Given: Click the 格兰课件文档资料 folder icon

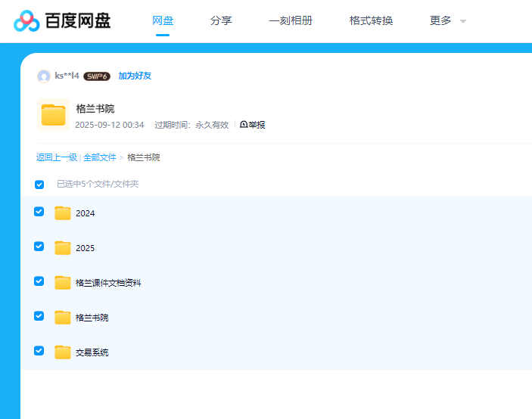Looking at the screenshot, I should coord(63,283).
